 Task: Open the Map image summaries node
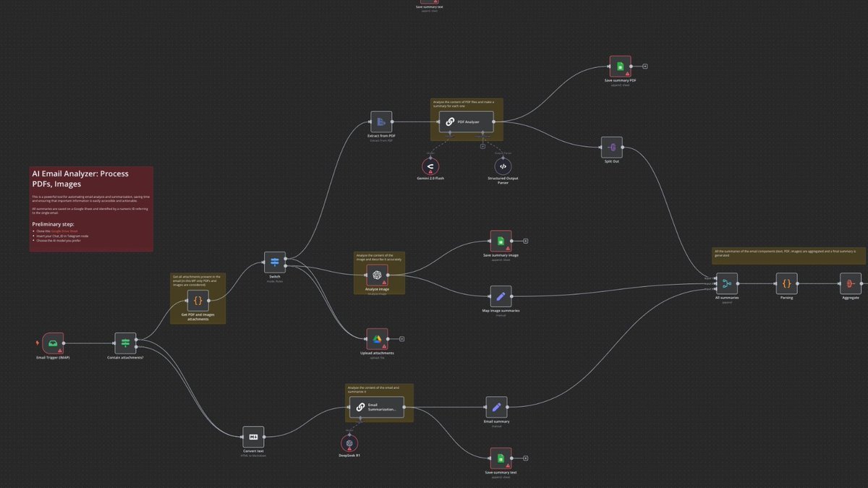pyautogui.click(x=501, y=296)
